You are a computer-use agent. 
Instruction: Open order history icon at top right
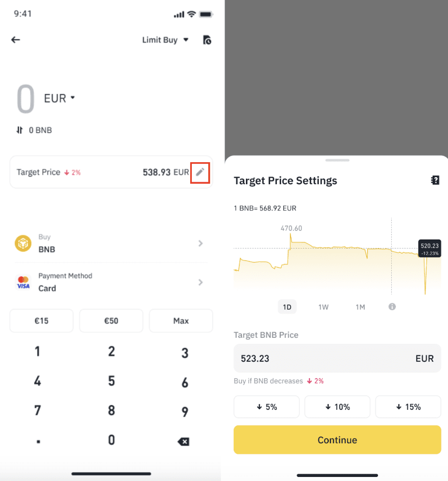pos(207,40)
